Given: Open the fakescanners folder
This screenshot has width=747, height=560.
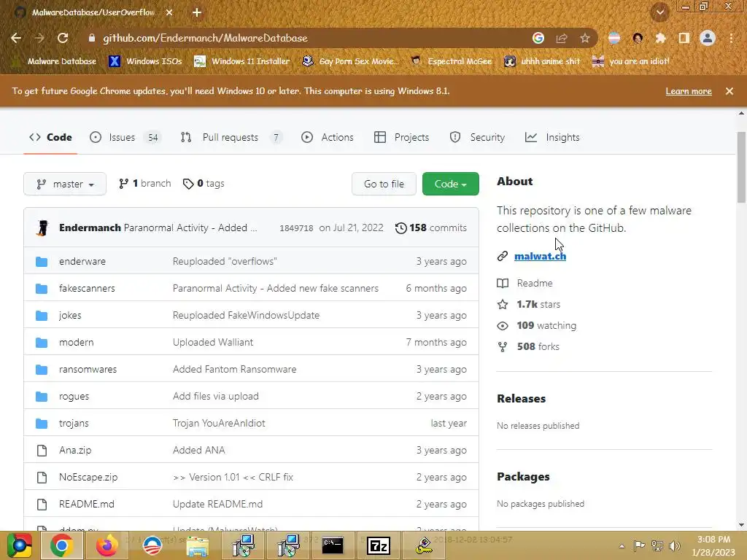Looking at the screenshot, I should [x=87, y=288].
